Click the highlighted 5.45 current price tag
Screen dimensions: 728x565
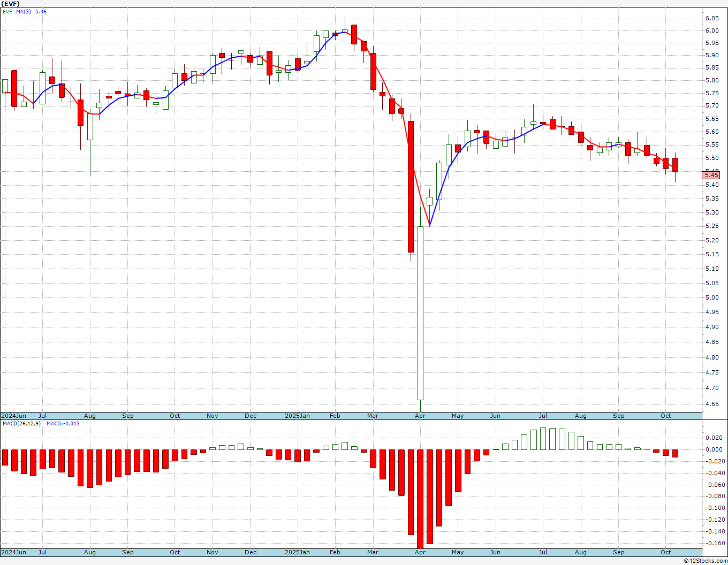click(x=711, y=175)
